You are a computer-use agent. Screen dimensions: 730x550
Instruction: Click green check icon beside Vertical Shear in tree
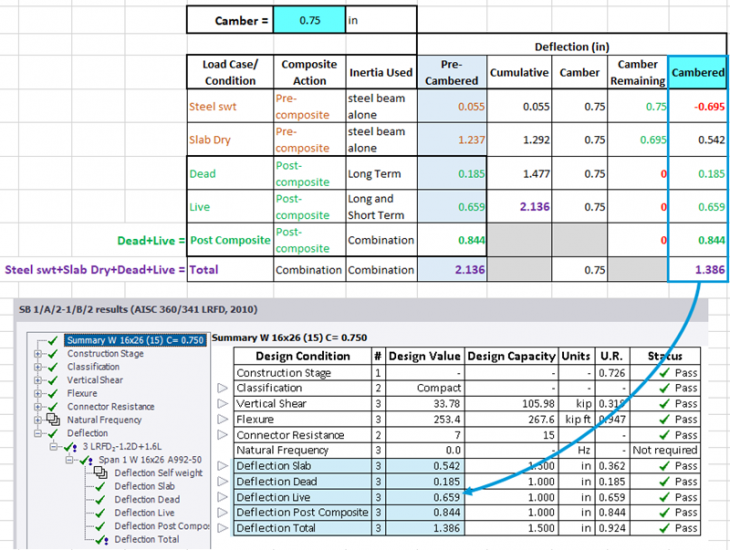(53, 380)
